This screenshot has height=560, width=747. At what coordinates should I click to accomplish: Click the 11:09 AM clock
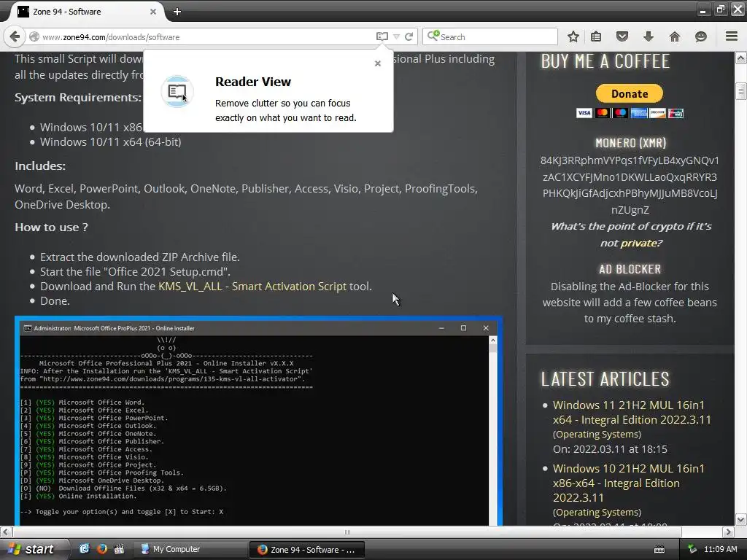click(720, 549)
